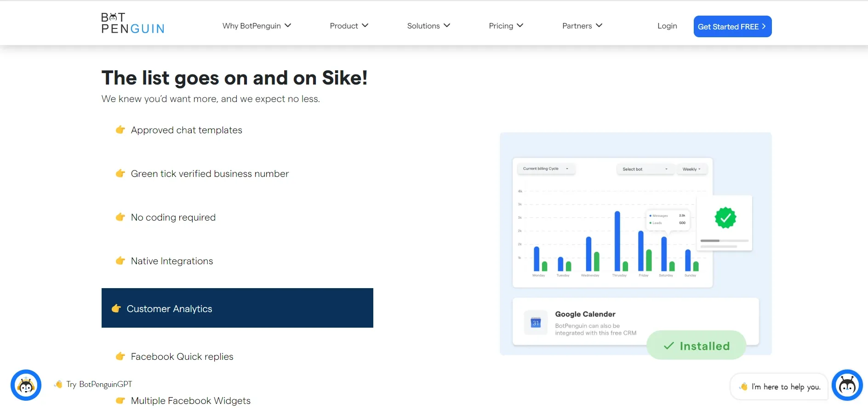
Task: Click the pointing hand beside Facebook Quick replies
Action: tap(120, 357)
